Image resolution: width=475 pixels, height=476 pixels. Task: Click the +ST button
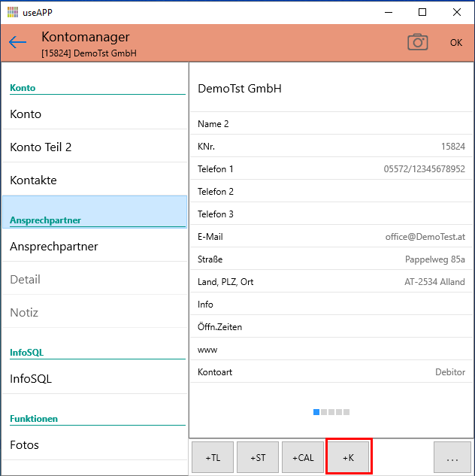click(258, 457)
